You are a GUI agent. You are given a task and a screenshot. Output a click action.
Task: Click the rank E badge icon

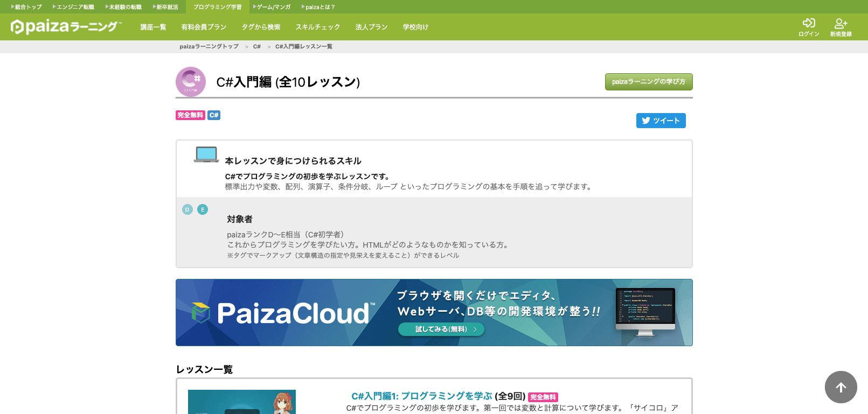tap(203, 209)
